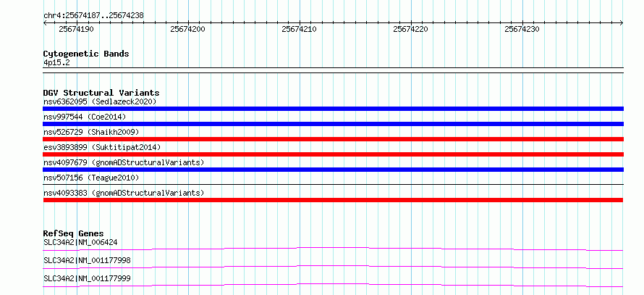Viewport: 644px width, 295px height.
Task: Open variant nsv526729 (Shaikh2009) label
Action: coord(91,132)
